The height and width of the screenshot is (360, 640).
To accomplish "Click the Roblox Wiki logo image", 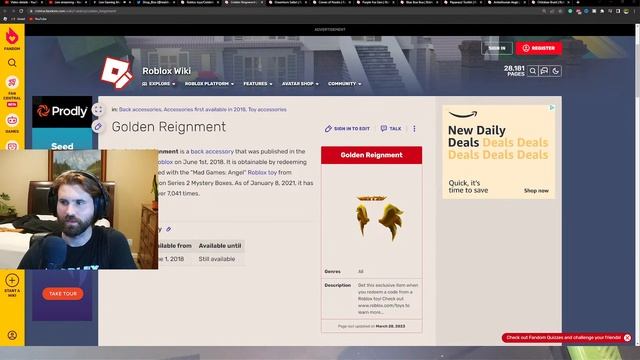I will pos(117,73).
